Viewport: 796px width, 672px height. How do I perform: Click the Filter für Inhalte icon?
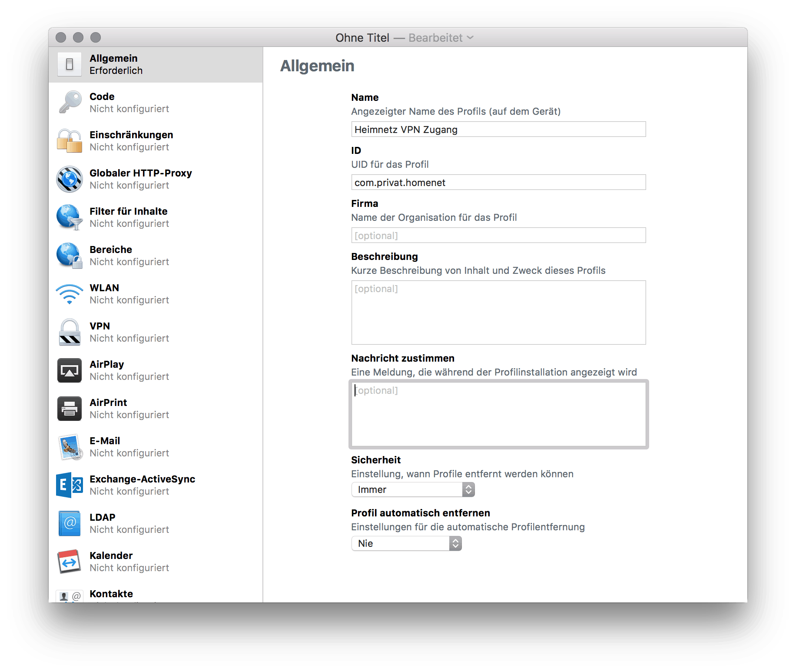(70, 217)
